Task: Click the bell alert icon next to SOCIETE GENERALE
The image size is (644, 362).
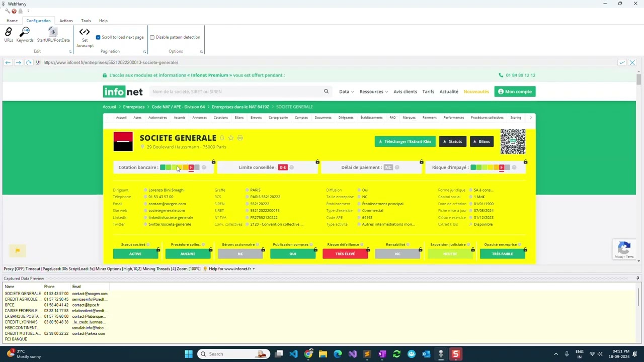Action: 222,138
